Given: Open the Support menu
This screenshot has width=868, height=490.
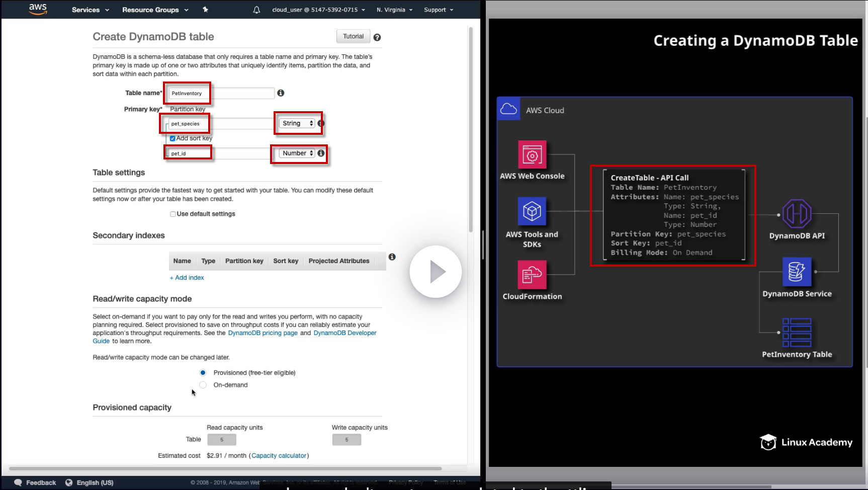Looking at the screenshot, I should 439,10.
